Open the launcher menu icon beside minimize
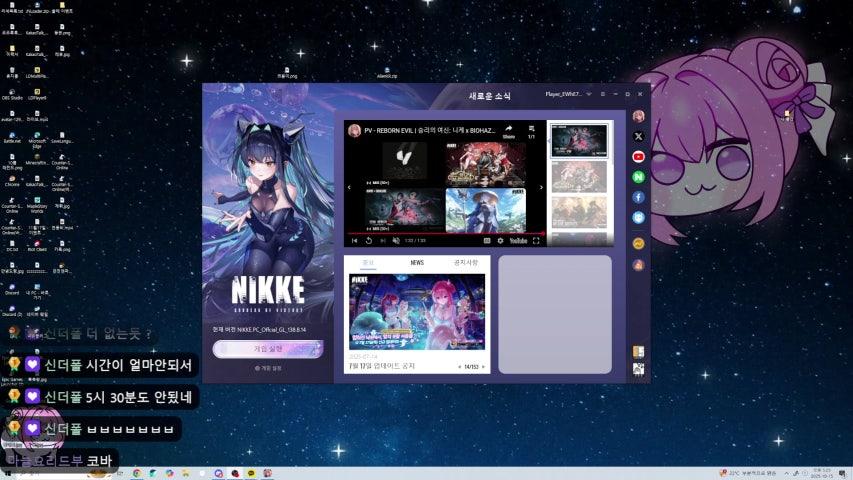 [x=603, y=94]
